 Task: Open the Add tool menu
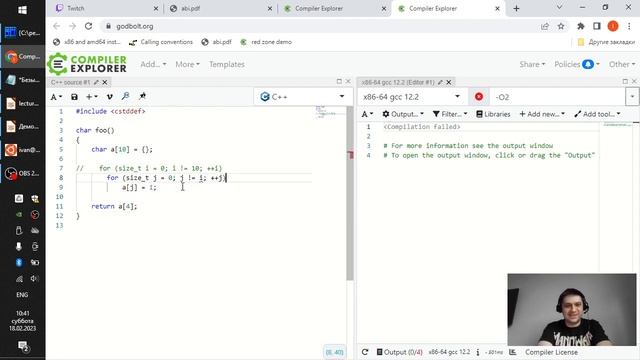pos(597,114)
